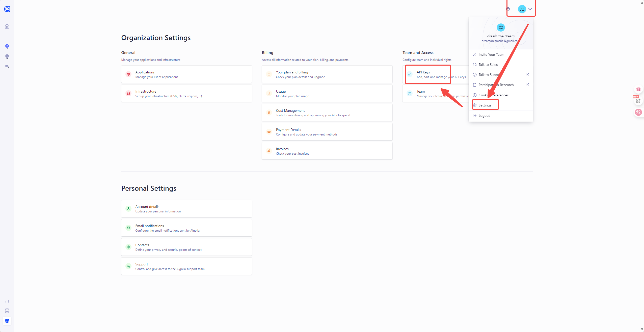Click the scrollbar down arrow

642,329
